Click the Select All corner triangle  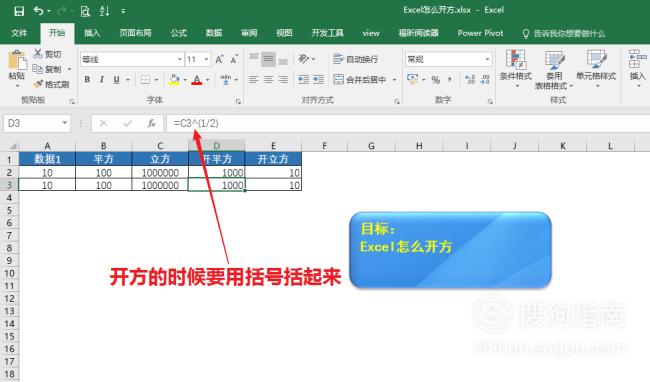12,145
